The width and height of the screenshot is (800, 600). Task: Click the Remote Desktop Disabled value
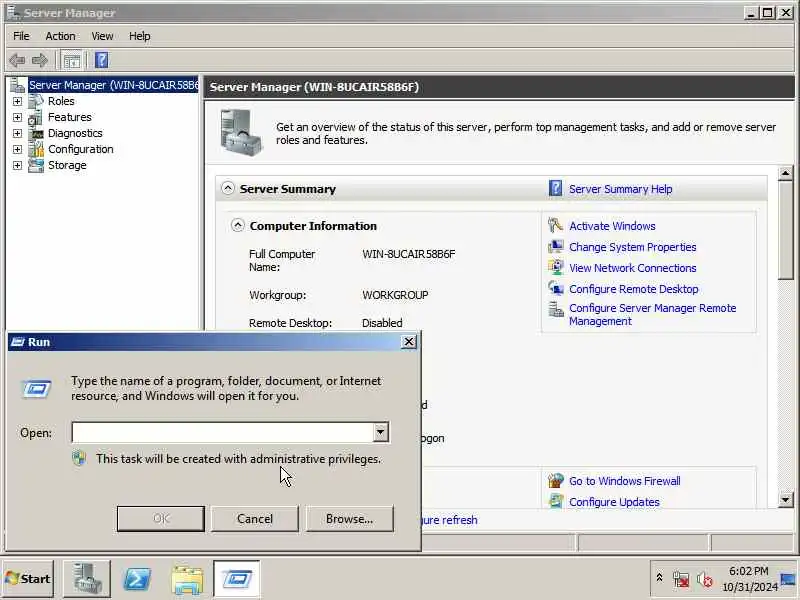point(382,323)
